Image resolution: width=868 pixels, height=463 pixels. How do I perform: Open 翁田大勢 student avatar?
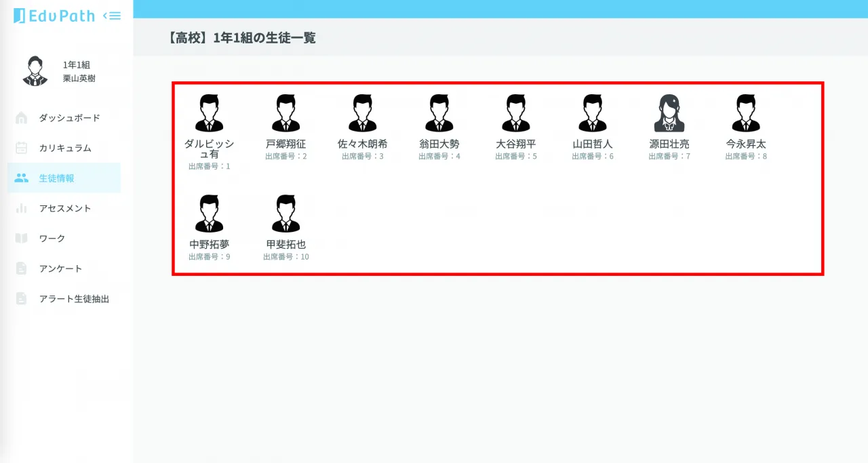click(439, 113)
